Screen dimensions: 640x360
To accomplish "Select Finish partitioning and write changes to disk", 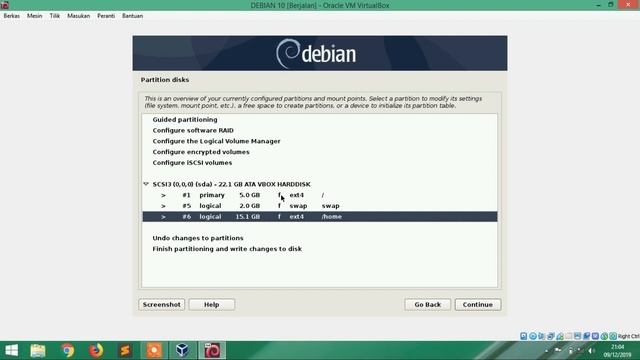I will click(227, 249).
